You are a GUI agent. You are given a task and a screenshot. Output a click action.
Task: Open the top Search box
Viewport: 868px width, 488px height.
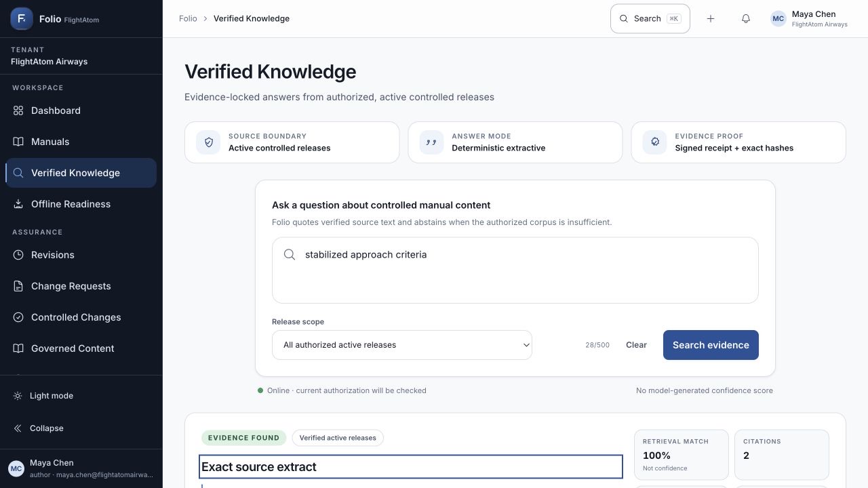tap(650, 19)
